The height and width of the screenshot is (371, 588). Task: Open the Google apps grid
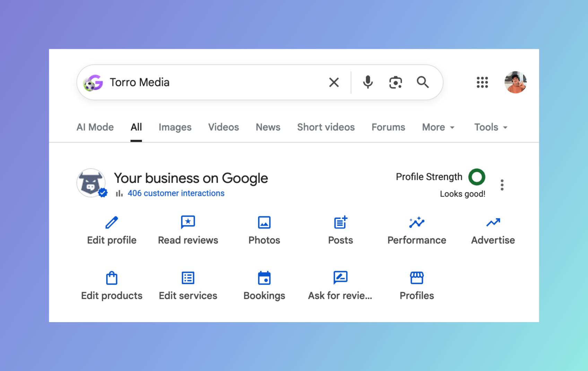[482, 83]
